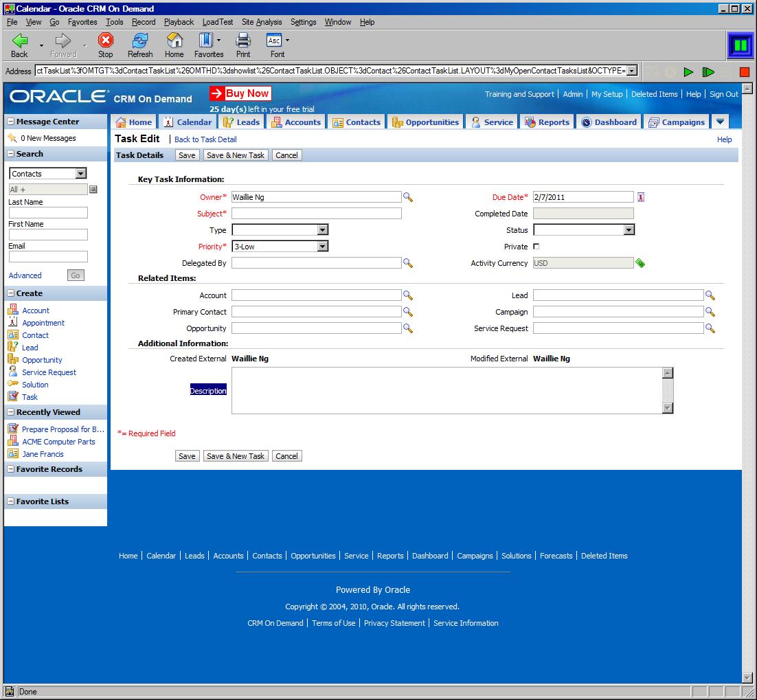Click the Buy Now button
This screenshot has height=700, width=757.
pos(240,93)
